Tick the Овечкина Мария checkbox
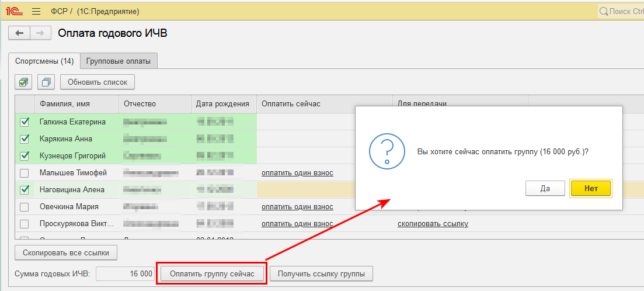The width and height of the screenshot is (644, 291). tap(25, 207)
